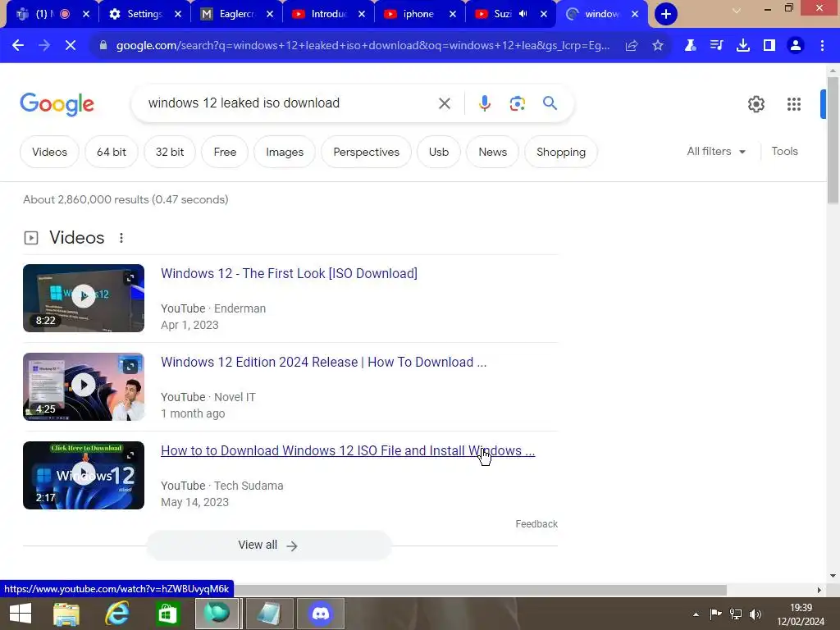Open File Explorer from the taskbar
This screenshot has width=840, height=630.
(66, 614)
